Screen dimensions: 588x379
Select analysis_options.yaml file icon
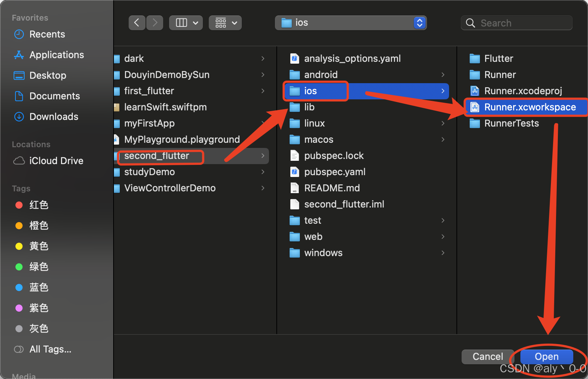pyautogui.click(x=294, y=59)
